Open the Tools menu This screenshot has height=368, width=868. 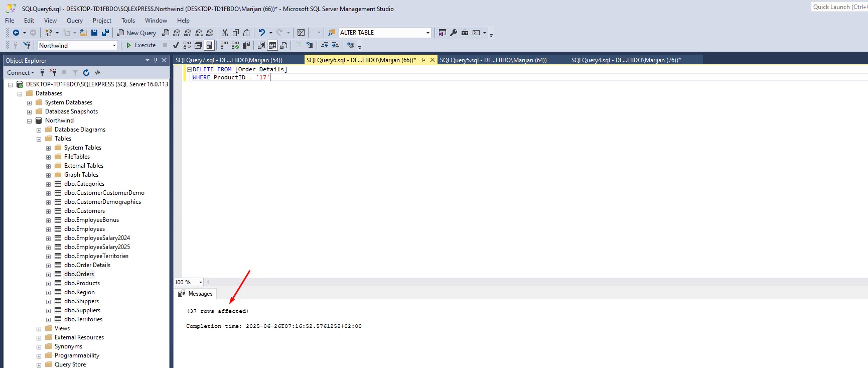coord(128,21)
